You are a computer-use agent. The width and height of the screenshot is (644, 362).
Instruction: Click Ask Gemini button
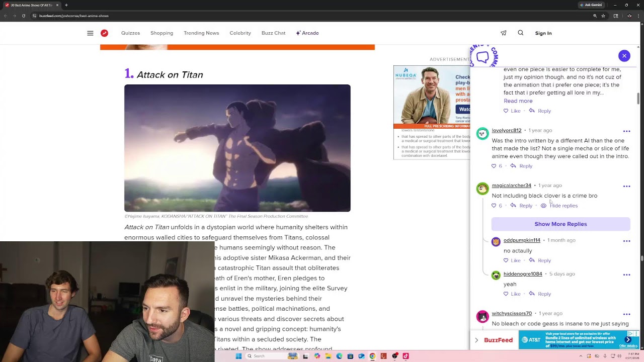coord(592,5)
